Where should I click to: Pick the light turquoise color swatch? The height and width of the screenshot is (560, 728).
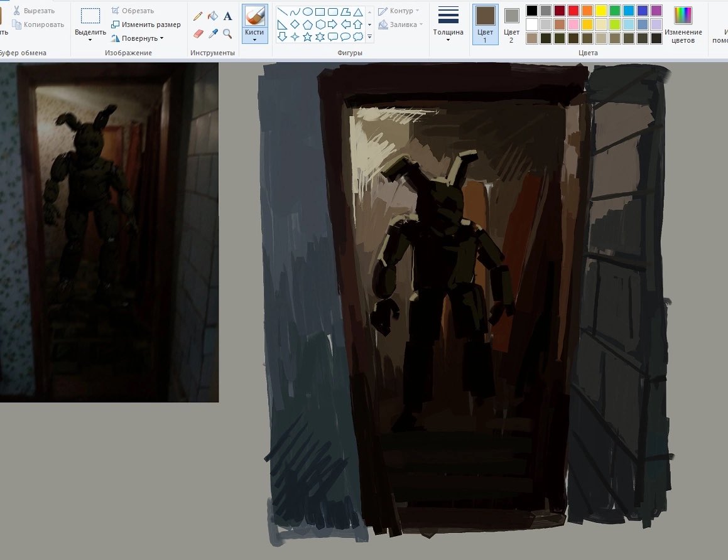coord(629,24)
